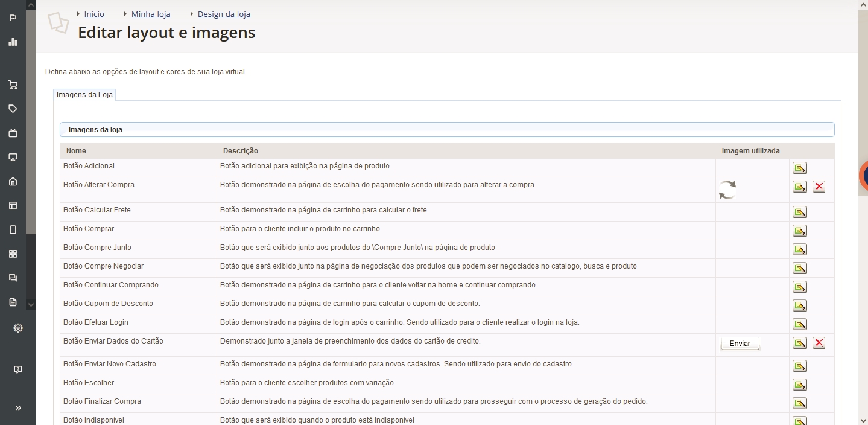Click edit image icon for Botão Adicional

[x=799, y=168]
